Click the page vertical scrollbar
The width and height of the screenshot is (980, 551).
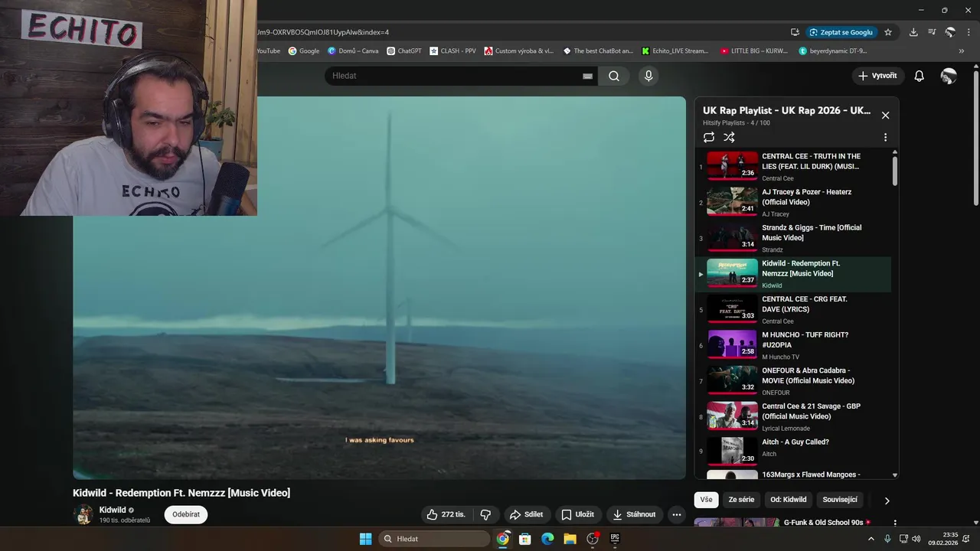(975, 138)
